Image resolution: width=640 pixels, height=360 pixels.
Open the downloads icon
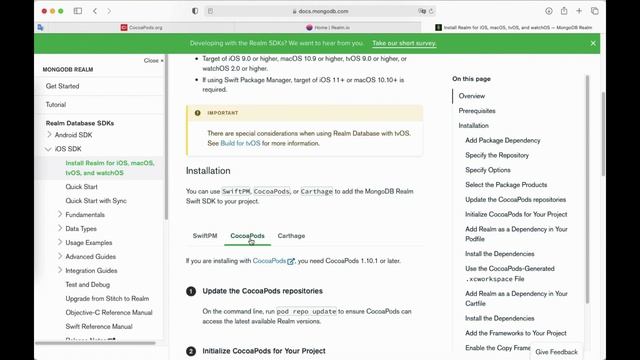pyautogui.click(x=549, y=11)
